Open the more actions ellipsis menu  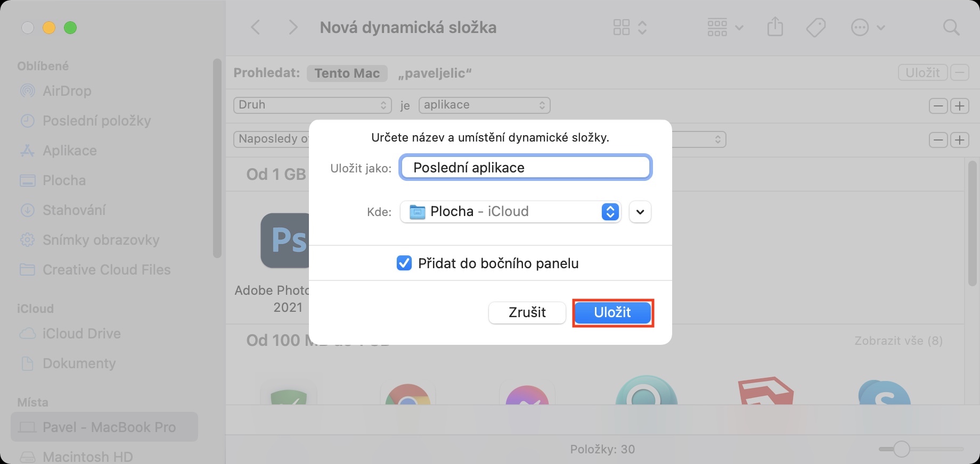(868, 27)
